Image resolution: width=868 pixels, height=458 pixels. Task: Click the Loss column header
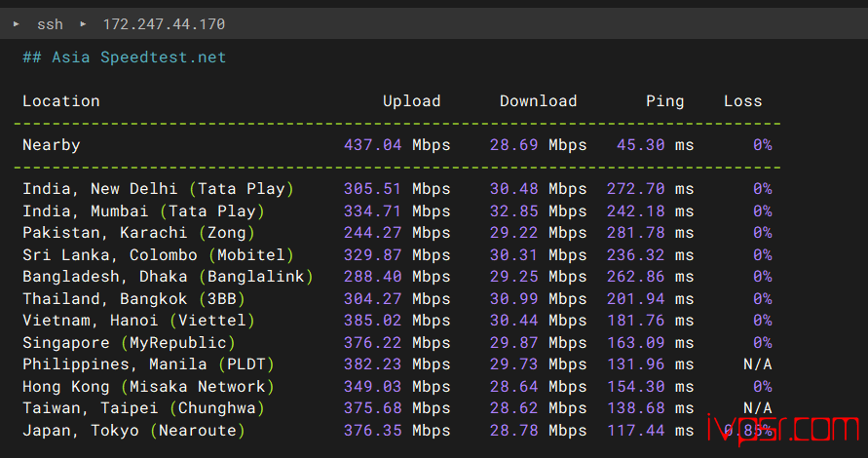[x=743, y=100]
